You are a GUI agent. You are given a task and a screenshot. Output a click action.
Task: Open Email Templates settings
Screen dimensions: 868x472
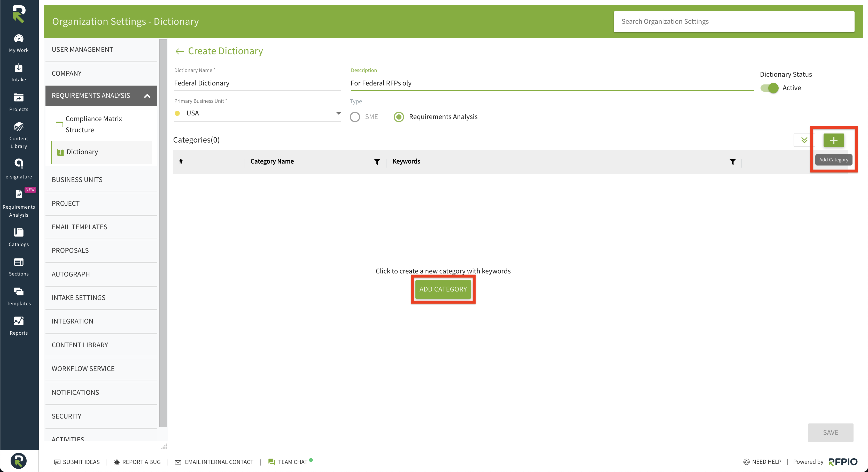tap(101, 227)
